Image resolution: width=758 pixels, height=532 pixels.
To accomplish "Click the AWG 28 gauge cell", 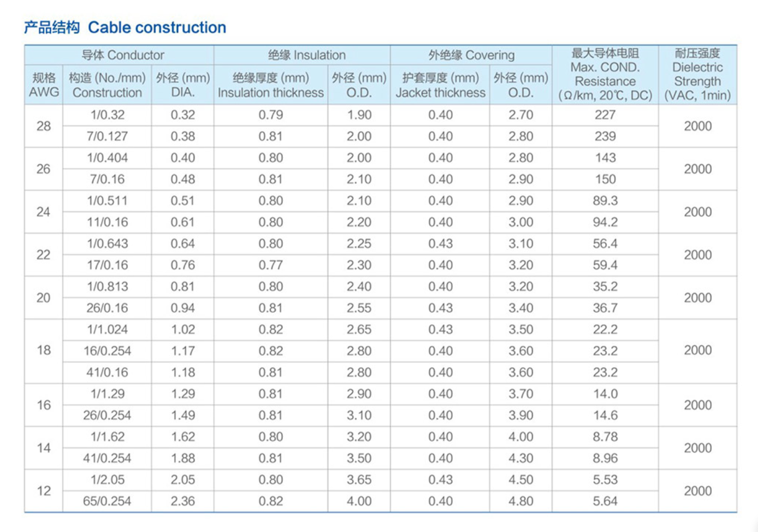I will pyautogui.click(x=44, y=126).
